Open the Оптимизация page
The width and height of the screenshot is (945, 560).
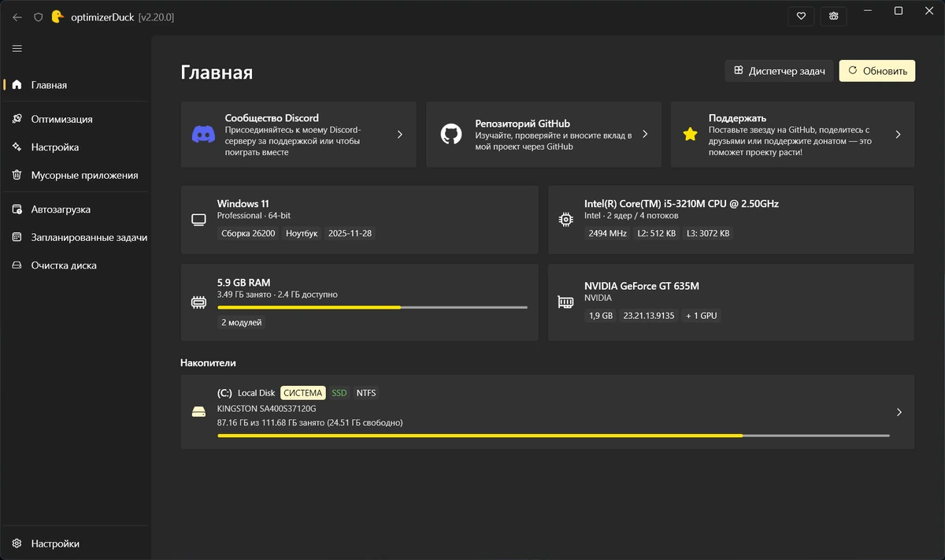click(x=76, y=119)
